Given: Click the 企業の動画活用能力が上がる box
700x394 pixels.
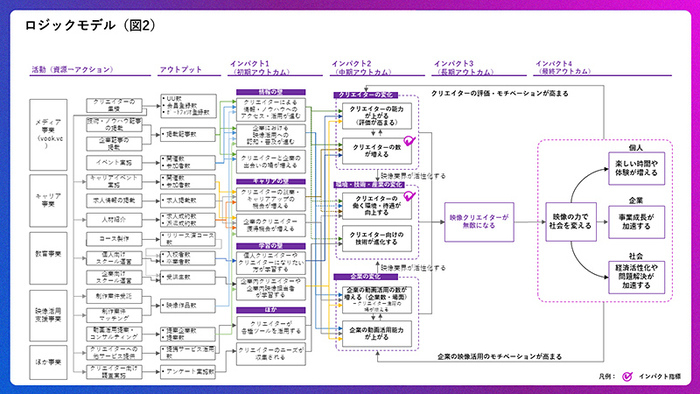Looking at the screenshot, I should click(x=377, y=334).
